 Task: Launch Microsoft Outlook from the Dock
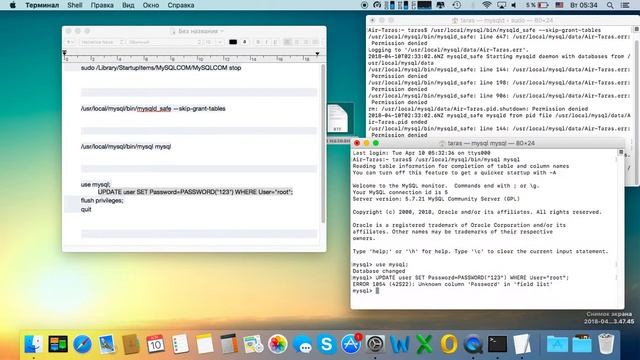click(x=449, y=344)
